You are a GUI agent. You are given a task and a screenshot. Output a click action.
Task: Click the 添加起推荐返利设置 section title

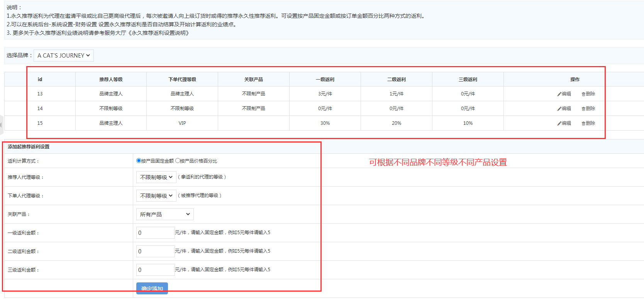pos(29,147)
